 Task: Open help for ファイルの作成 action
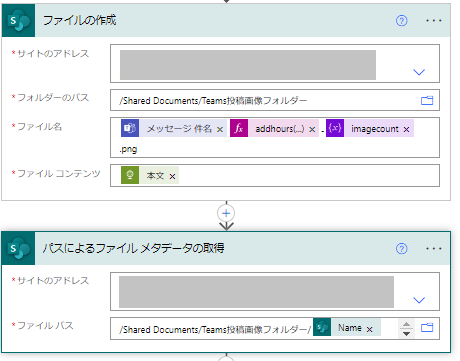[402, 21]
